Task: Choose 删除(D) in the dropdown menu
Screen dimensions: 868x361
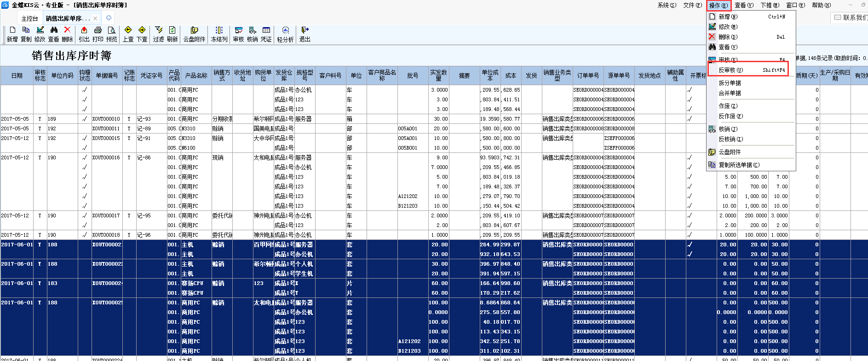Action: click(x=751, y=37)
